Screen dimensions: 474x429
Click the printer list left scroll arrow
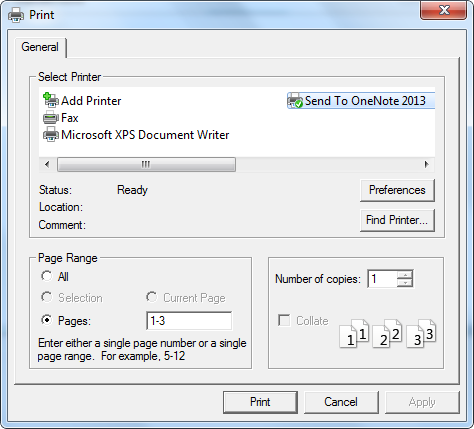(x=47, y=164)
